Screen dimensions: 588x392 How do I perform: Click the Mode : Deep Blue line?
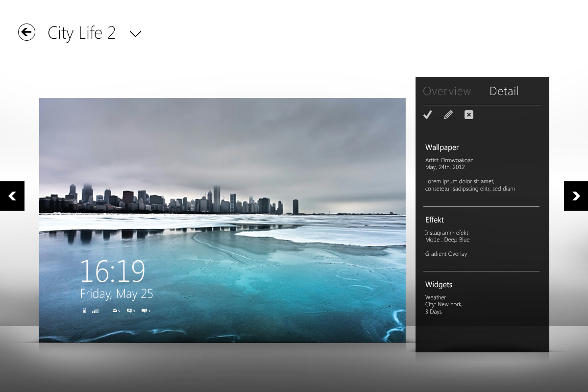pyautogui.click(x=447, y=240)
